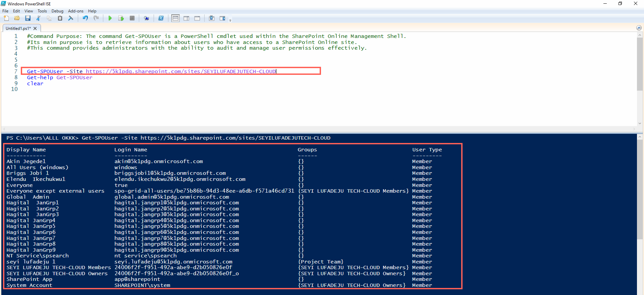Click the script pane vertical scrollbar thumb

(640, 64)
